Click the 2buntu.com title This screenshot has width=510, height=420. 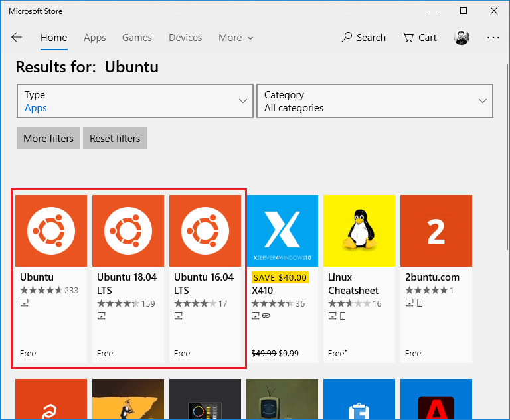point(432,277)
